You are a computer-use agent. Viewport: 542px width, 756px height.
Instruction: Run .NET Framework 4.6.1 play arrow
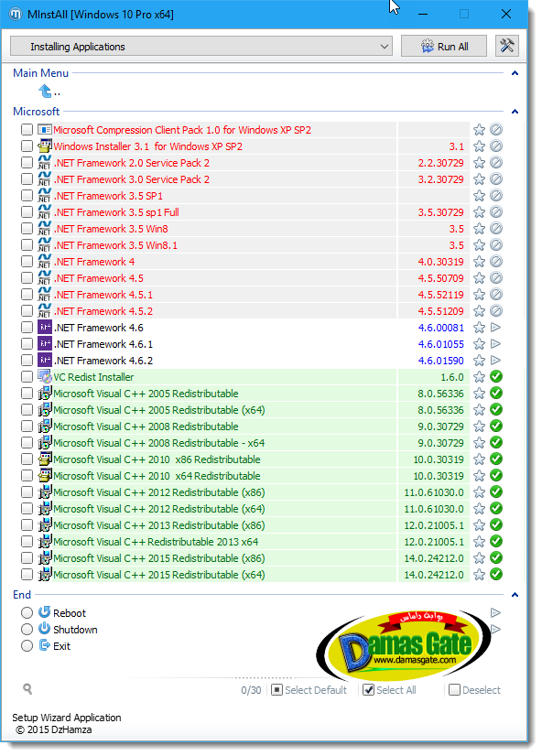coord(495,344)
